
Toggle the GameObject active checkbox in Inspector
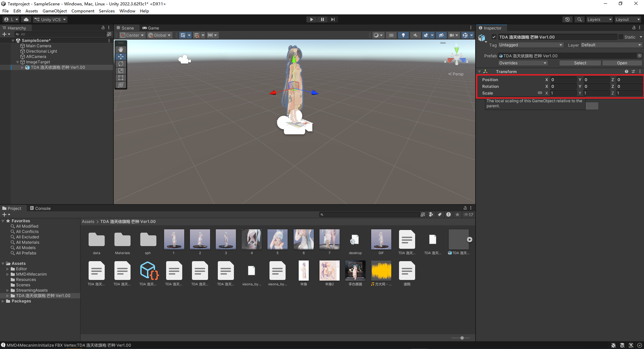494,37
